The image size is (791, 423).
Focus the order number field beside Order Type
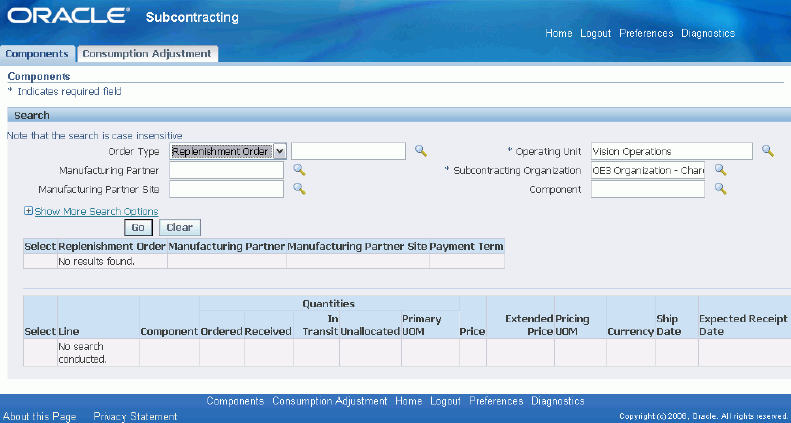348,151
